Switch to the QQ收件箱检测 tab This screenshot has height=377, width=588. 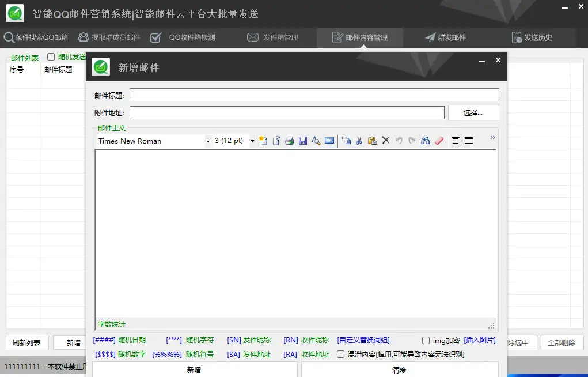(x=183, y=37)
